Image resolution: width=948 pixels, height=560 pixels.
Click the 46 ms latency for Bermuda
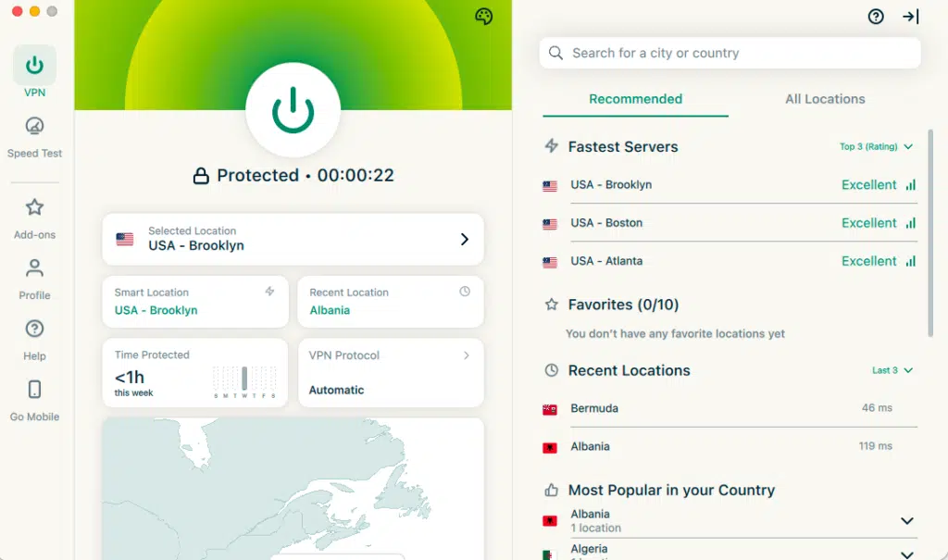(877, 408)
